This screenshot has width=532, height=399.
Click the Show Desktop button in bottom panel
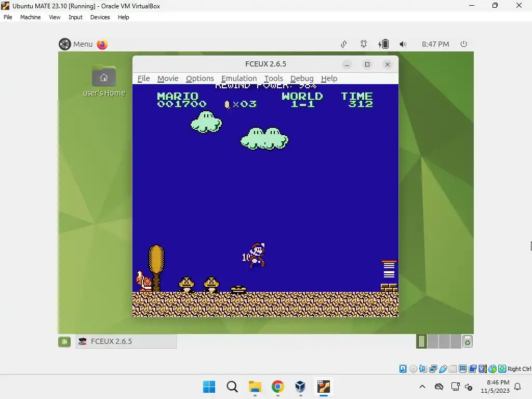coord(64,342)
